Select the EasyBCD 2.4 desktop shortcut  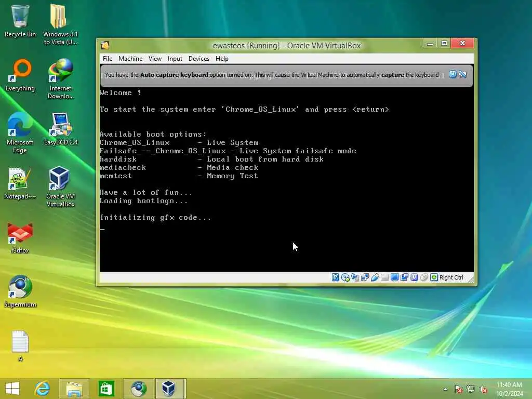pyautogui.click(x=60, y=129)
